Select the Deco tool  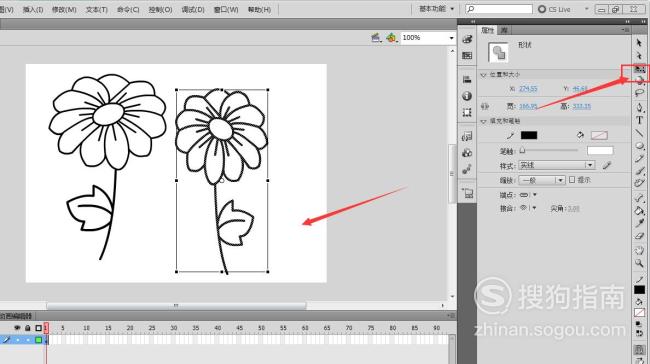(639, 183)
